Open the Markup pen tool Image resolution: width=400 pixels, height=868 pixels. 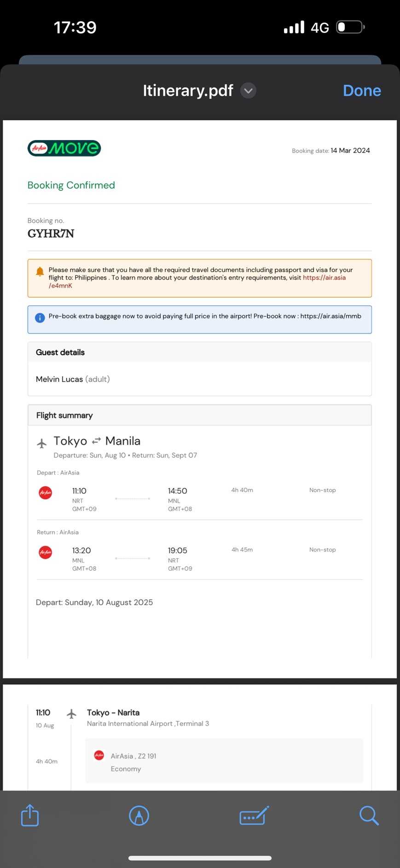(139, 815)
